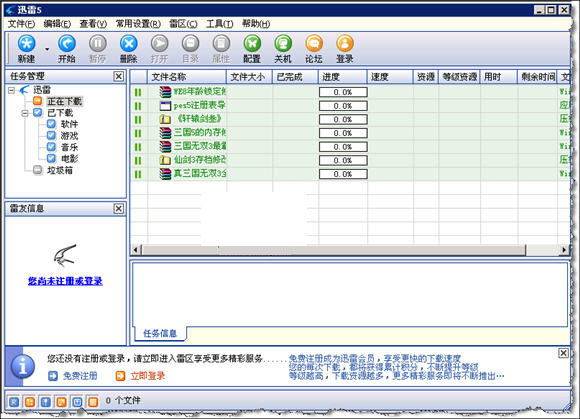Click the 立即登录 link
580x419 pixels.
coord(148,376)
